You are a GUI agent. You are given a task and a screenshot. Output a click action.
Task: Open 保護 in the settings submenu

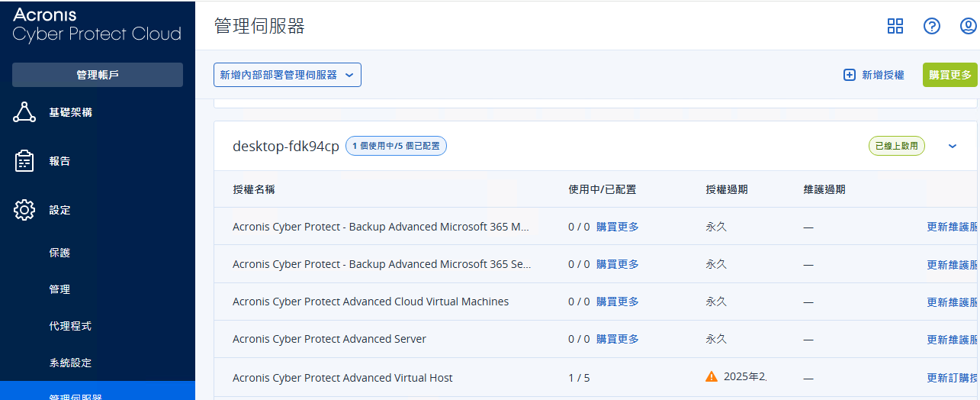59,253
